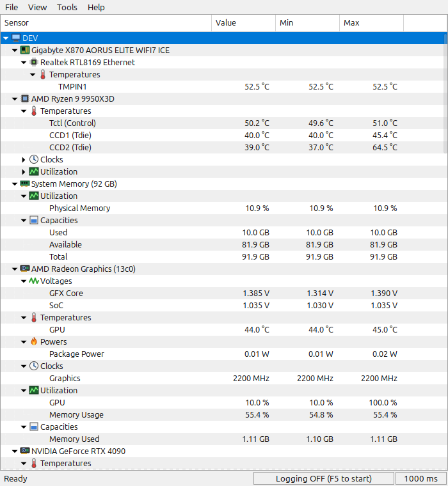The width and height of the screenshot is (448, 486).
Task: Collapse the Radeon Voltages group
Action: 24,281
